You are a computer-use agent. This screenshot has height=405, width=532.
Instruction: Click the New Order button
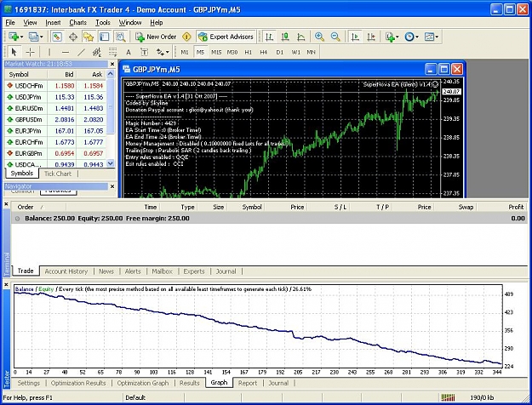point(156,37)
